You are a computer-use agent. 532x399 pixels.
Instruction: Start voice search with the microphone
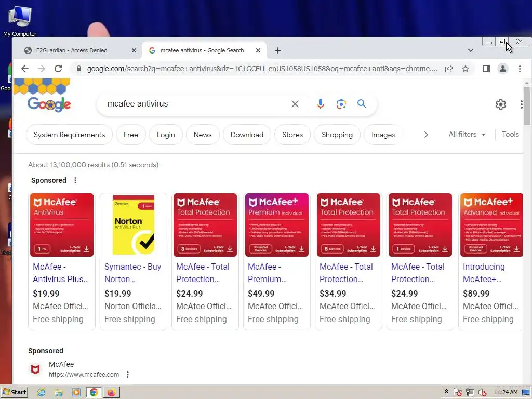320,104
